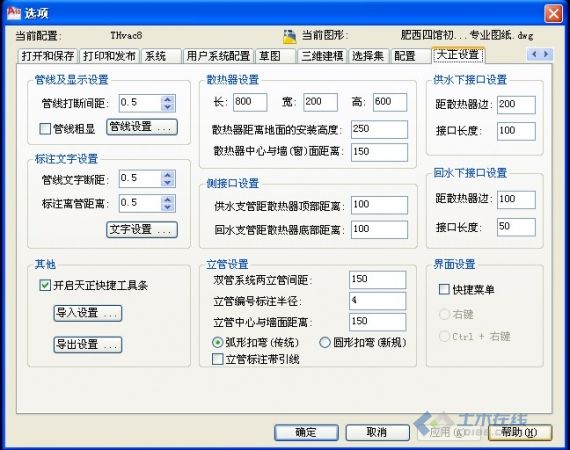Click the 导出设置 ... button
Image resolution: width=570 pixels, height=450 pixels.
[x=88, y=345]
